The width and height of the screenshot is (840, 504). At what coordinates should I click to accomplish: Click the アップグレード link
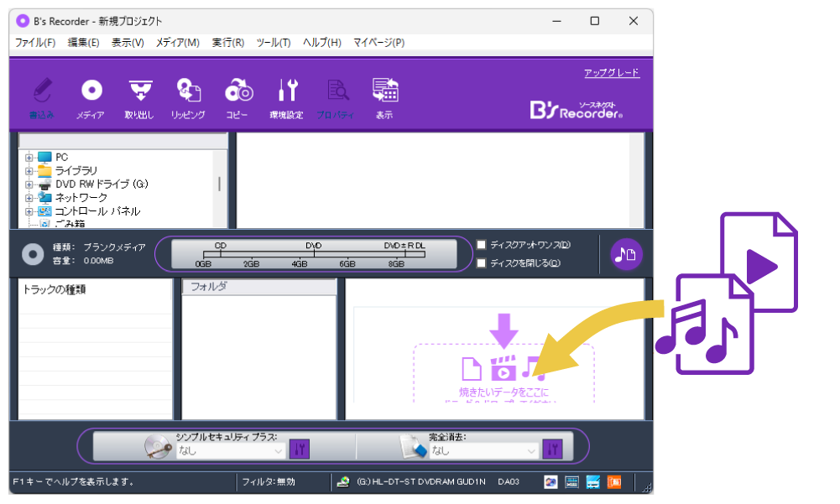point(612,73)
